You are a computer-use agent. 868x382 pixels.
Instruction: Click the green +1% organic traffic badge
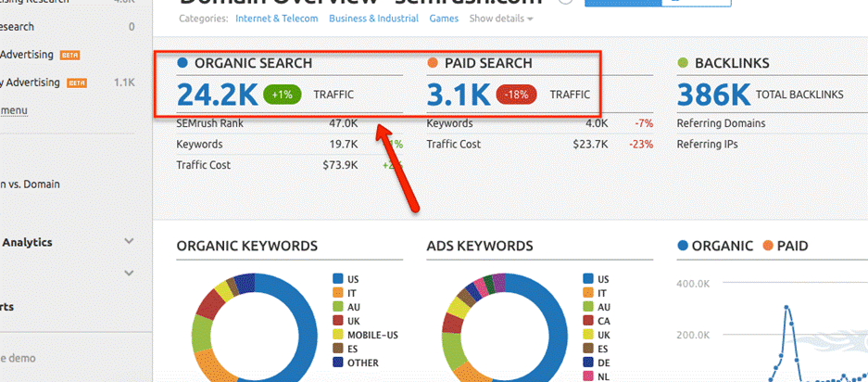[282, 95]
